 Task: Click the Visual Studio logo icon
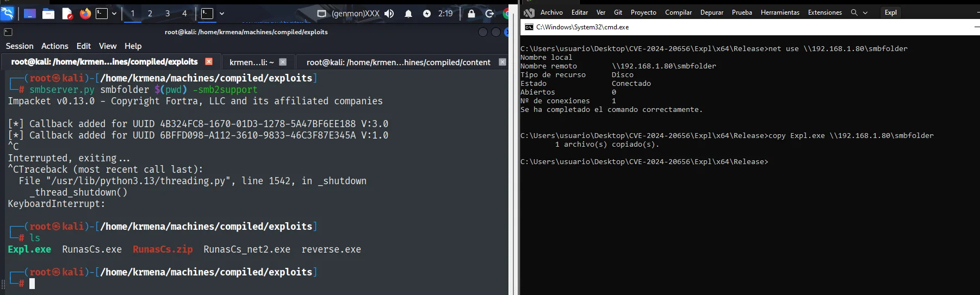coord(529,13)
